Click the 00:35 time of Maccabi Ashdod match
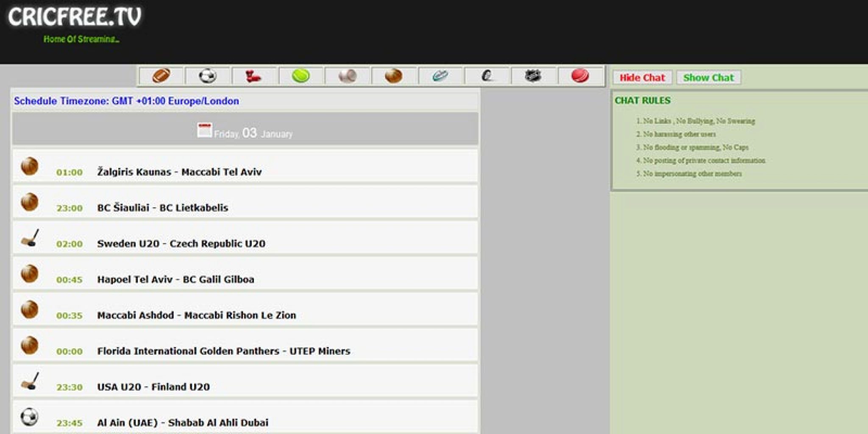Viewport: 868px width, 434px height. (x=70, y=316)
